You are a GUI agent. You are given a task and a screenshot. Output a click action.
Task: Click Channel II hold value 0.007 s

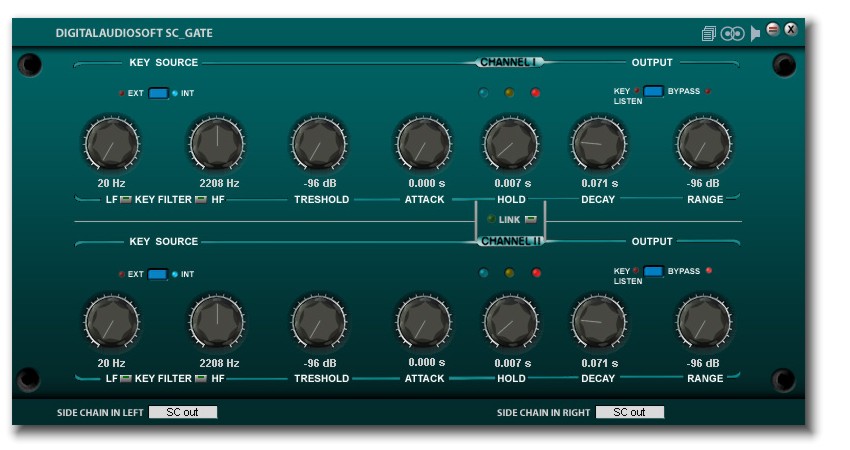click(513, 363)
